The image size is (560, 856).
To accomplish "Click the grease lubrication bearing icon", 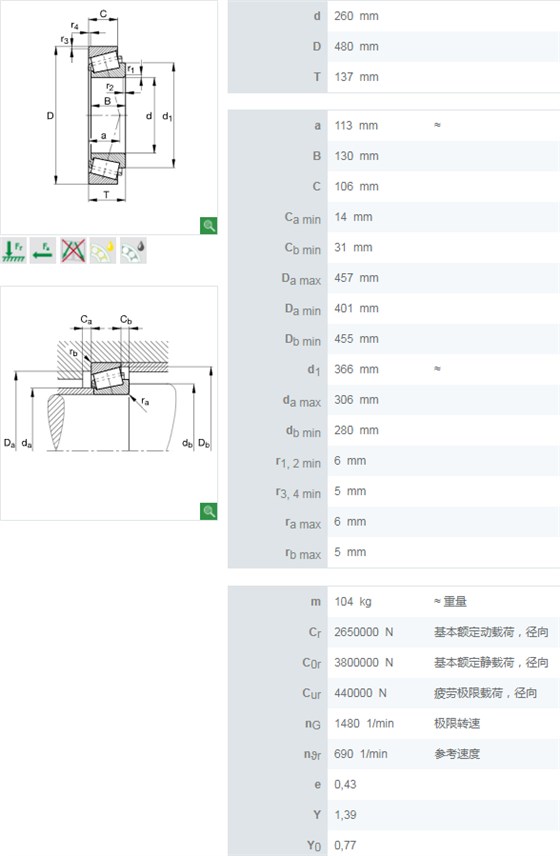I will pos(103,251).
